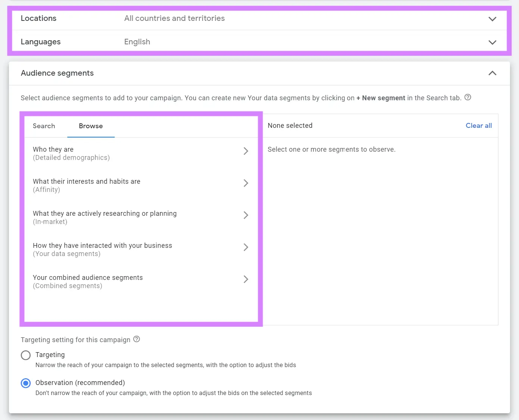The width and height of the screenshot is (519, 420).
Task: Open help icon next to Targeting setting
Action: click(x=137, y=339)
